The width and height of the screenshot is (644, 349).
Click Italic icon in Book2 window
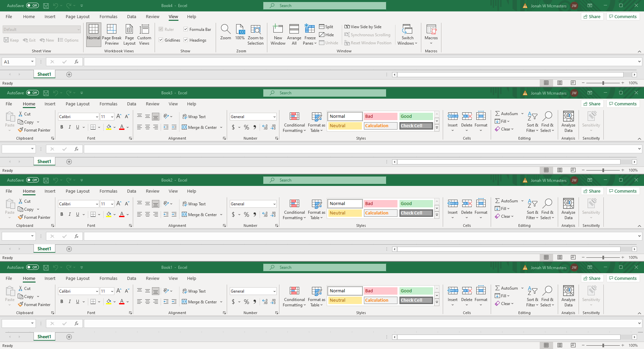[x=70, y=214]
